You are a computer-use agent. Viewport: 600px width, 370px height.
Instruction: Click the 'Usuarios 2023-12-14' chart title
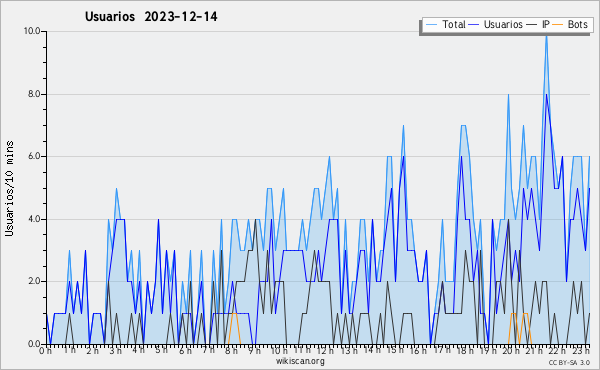point(151,17)
